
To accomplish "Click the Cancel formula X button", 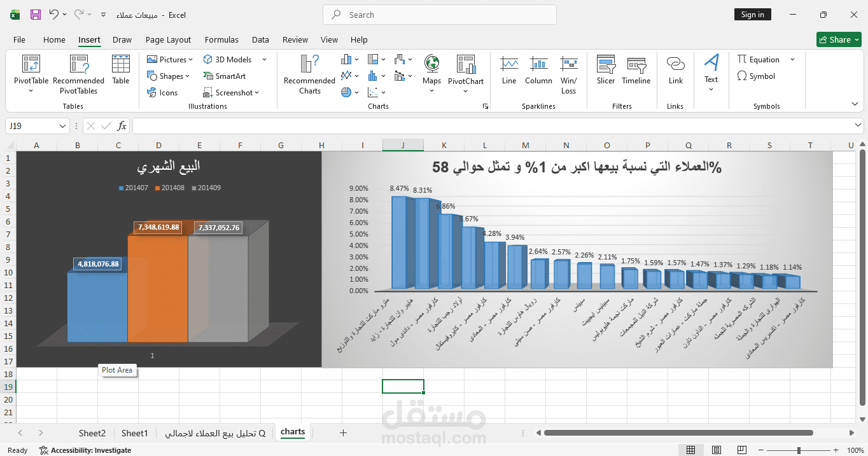I will coord(90,126).
